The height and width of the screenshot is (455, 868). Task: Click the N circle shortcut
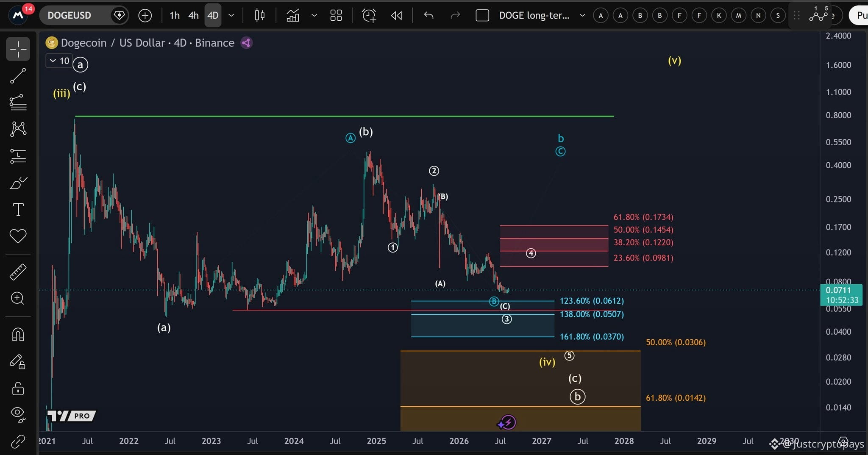(x=758, y=16)
